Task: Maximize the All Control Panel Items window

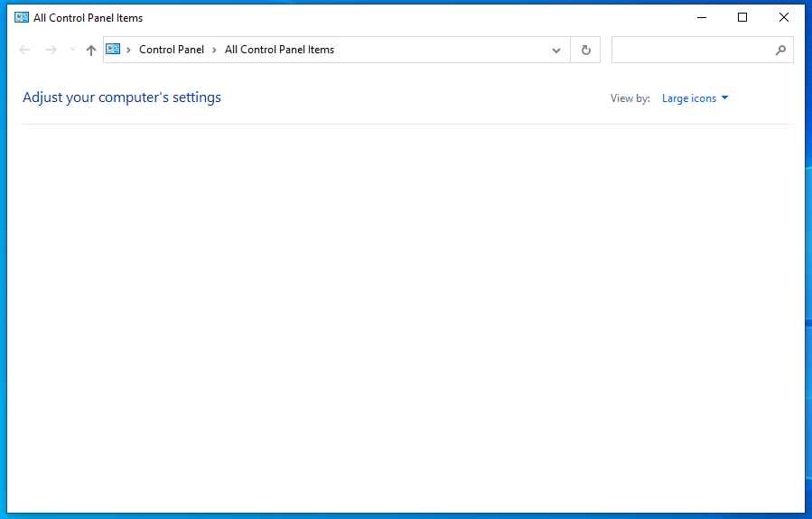Action: pyautogui.click(x=742, y=17)
